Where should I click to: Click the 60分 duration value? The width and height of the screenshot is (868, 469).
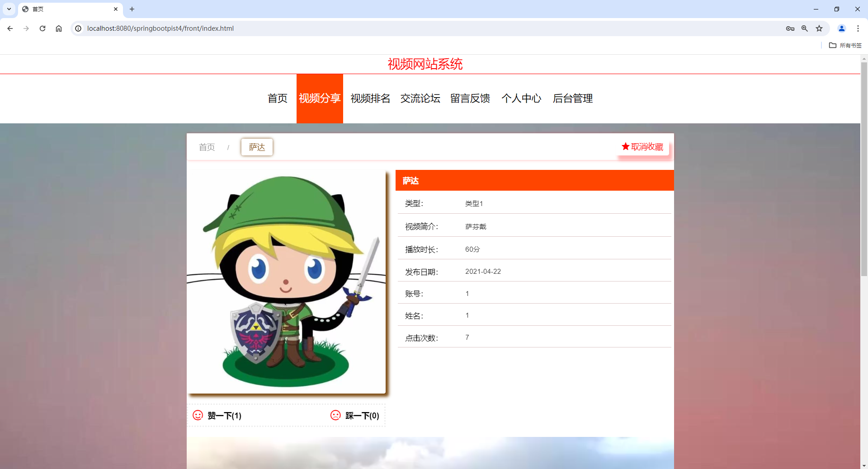point(472,249)
